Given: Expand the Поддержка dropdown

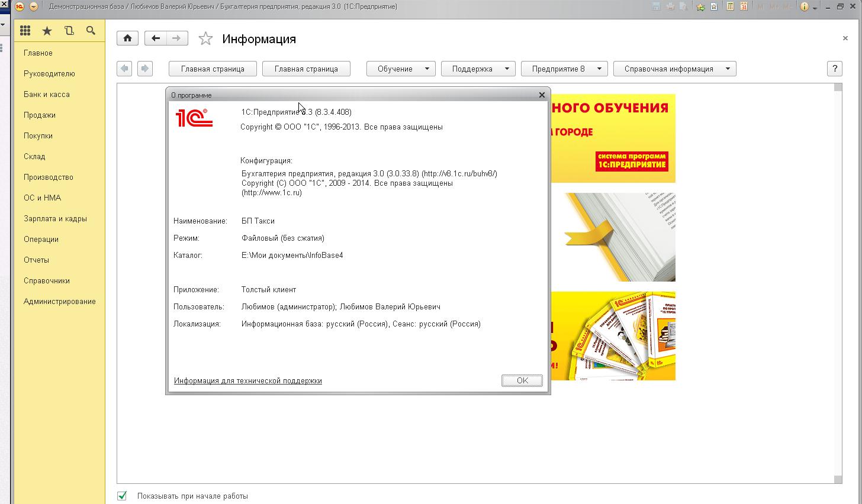Looking at the screenshot, I should 478,69.
